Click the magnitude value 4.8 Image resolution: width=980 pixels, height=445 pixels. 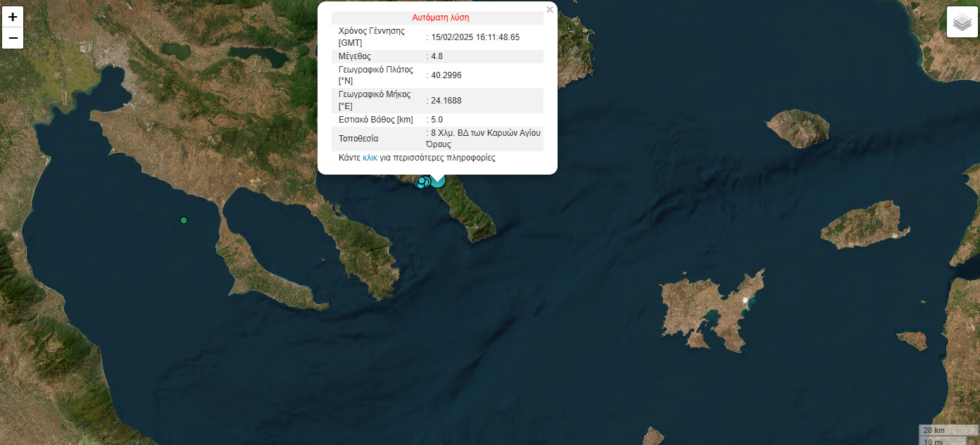pos(436,56)
